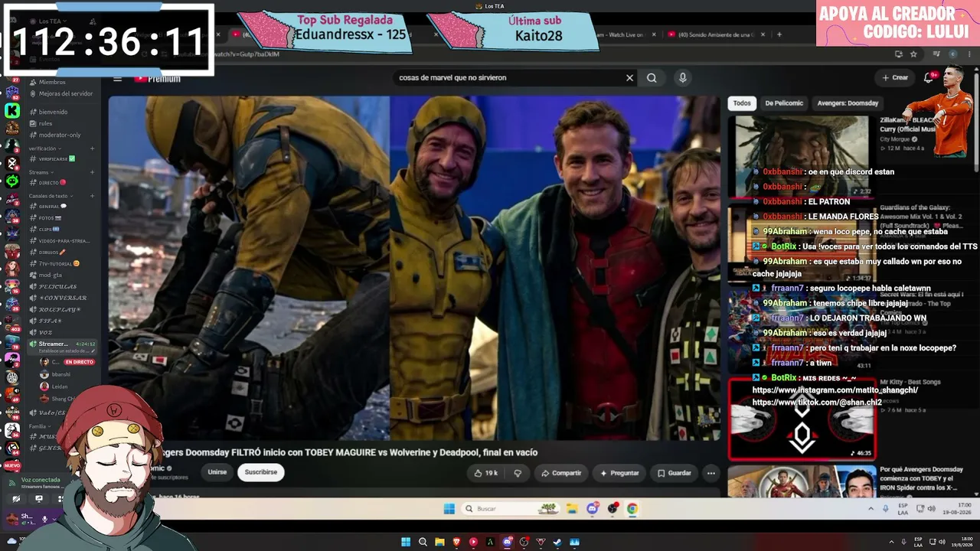Open a new Chrome tab
980x551 pixels.
779,34
